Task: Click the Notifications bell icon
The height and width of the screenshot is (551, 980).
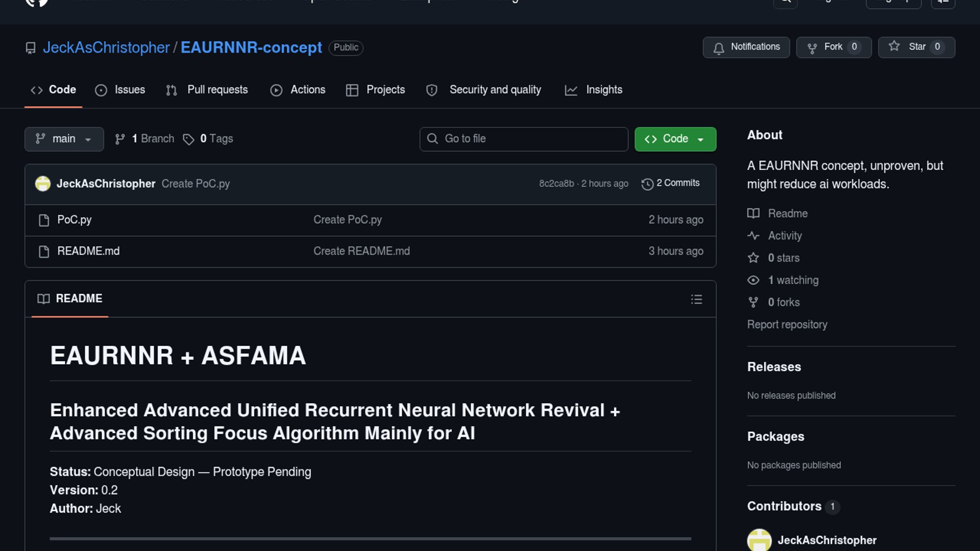Action: click(x=719, y=48)
